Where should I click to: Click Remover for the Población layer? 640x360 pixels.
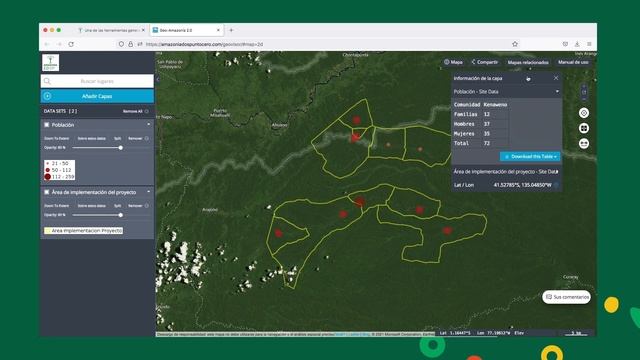pyautogui.click(x=135, y=138)
